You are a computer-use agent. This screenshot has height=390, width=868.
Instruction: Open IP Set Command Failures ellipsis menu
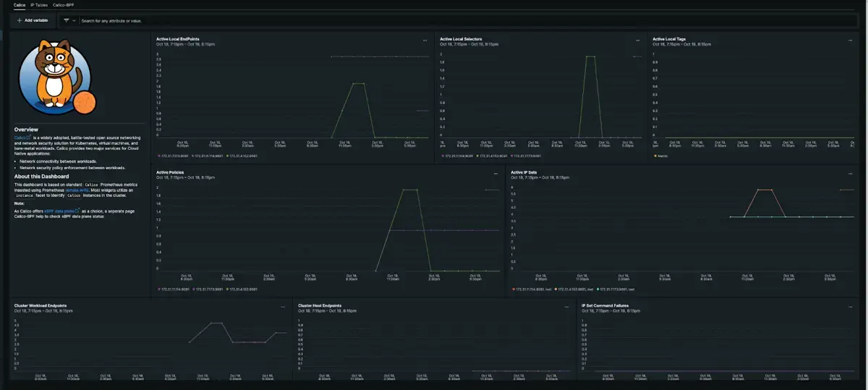(x=850, y=307)
